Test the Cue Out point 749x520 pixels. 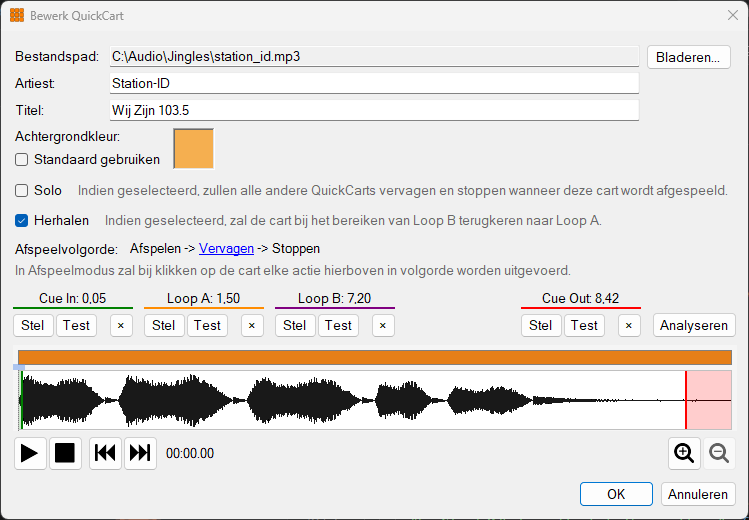coord(584,326)
